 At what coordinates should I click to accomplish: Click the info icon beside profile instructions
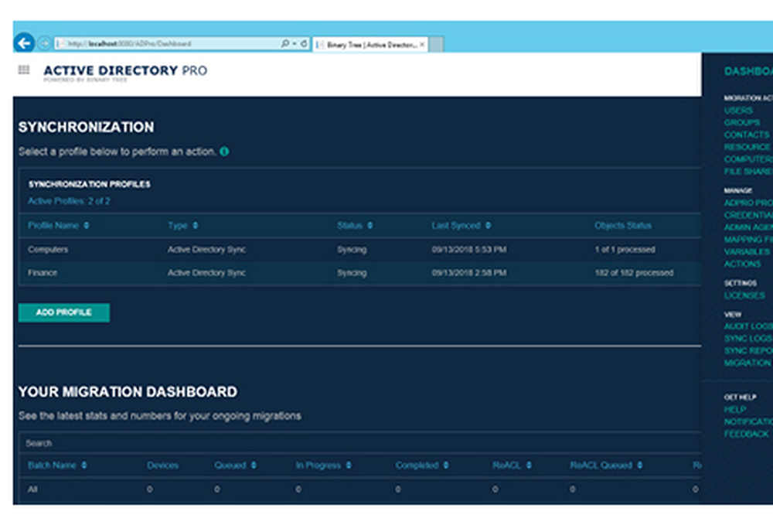[x=224, y=152]
